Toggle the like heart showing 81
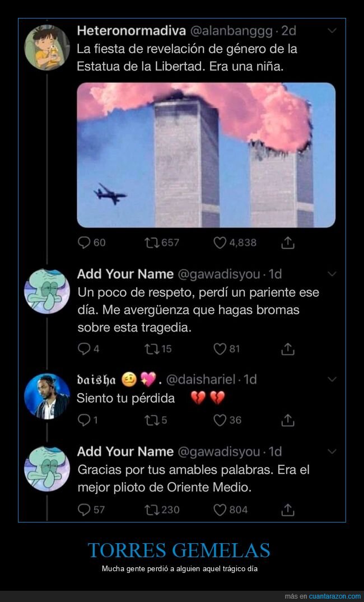The image size is (364, 602). click(220, 348)
